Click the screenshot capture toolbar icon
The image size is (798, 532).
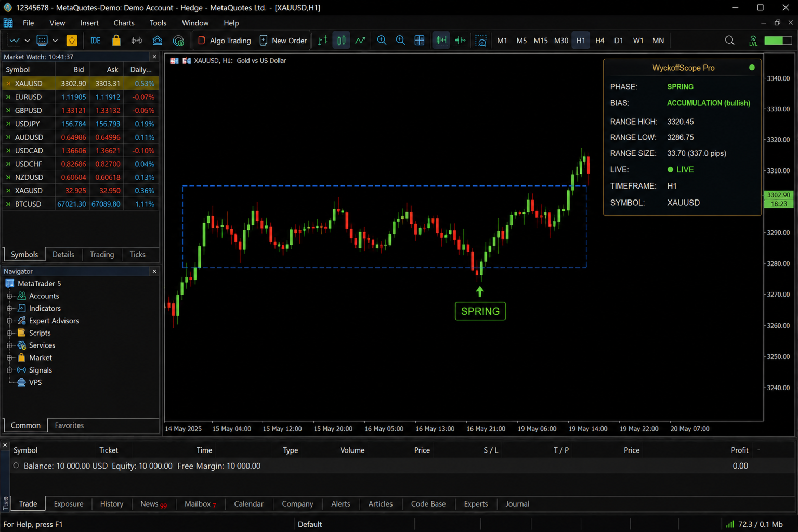point(481,41)
